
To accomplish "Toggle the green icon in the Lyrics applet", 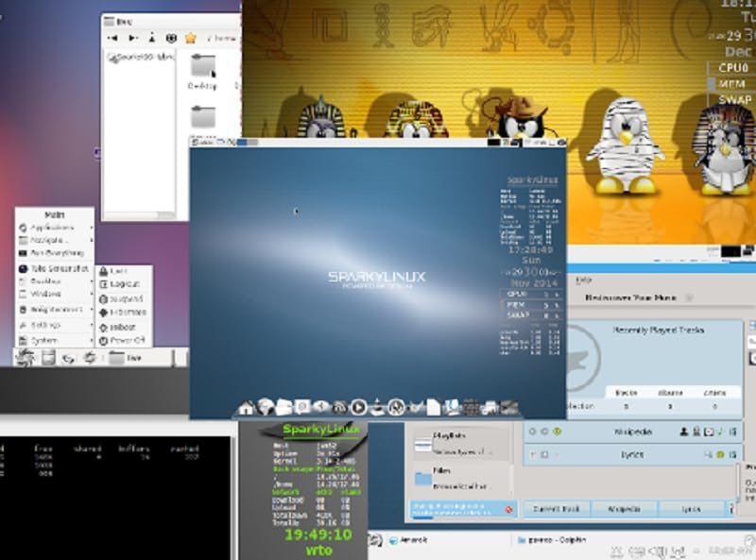I will (x=720, y=454).
